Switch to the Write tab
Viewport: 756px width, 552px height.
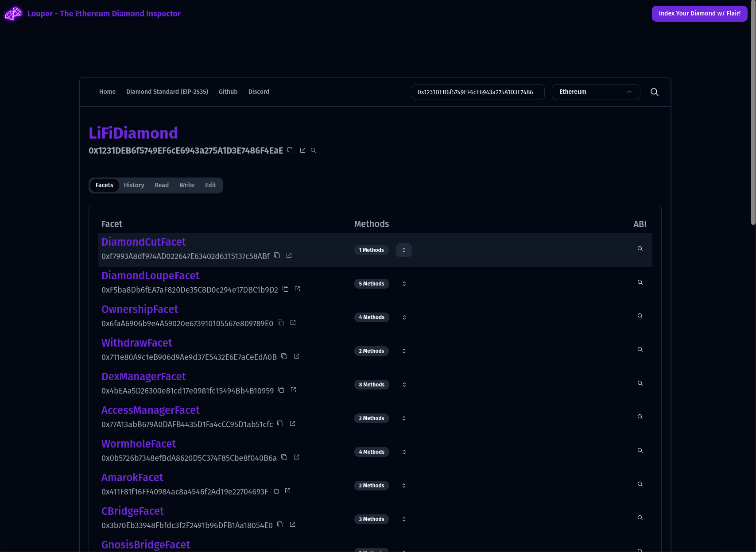187,185
